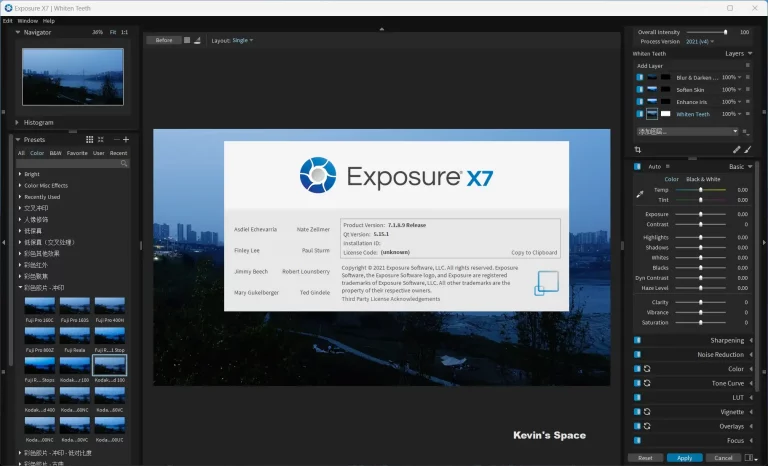The image size is (768, 466).
Task: Reset the Color panel with circular arrow
Action: [647, 368]
